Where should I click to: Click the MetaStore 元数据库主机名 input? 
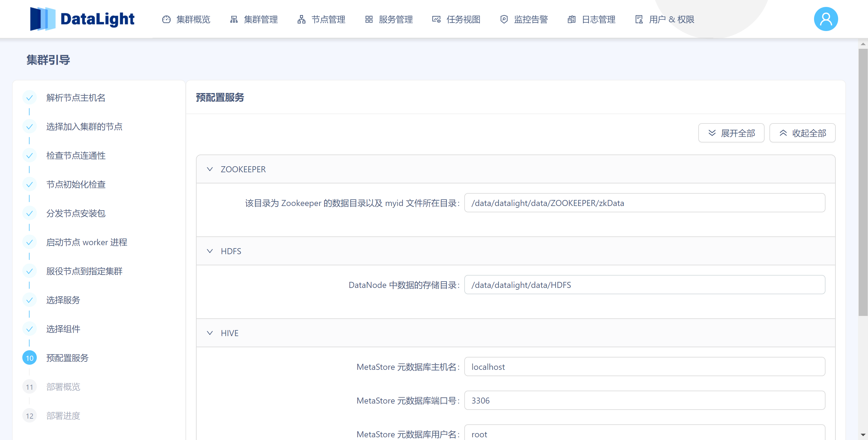[x=645, y=367]
